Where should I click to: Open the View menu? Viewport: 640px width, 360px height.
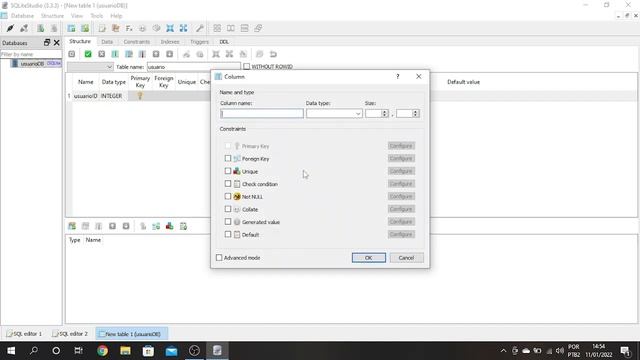[77, 16]
